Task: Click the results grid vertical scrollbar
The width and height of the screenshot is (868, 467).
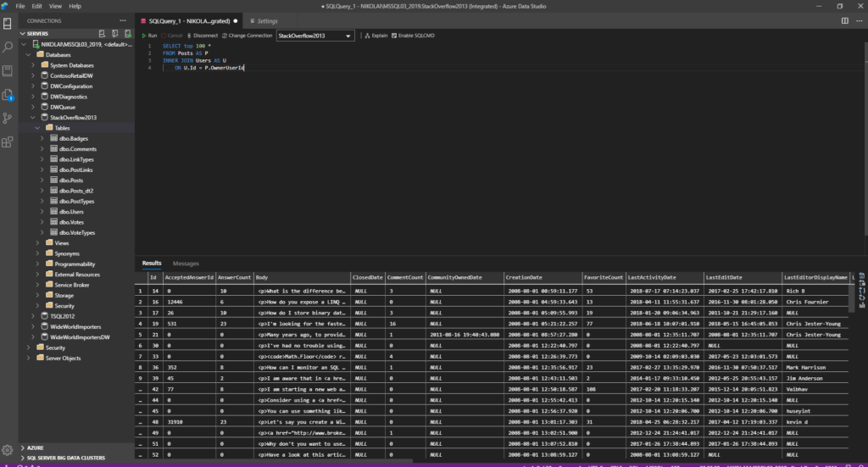Action: (x=851, y=299)
